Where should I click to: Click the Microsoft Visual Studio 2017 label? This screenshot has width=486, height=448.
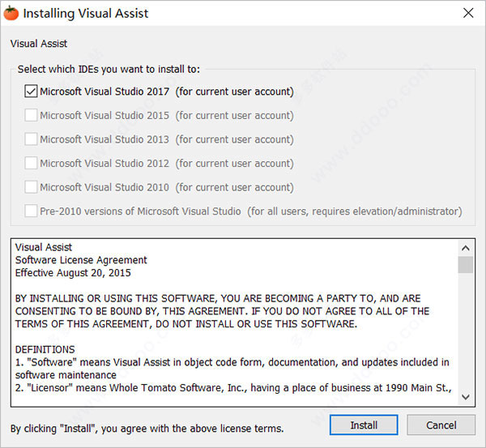(x=167, y=92)
